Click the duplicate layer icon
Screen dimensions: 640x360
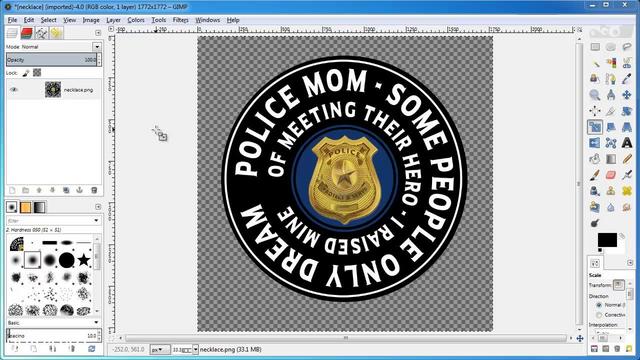[x=66, y=191]
